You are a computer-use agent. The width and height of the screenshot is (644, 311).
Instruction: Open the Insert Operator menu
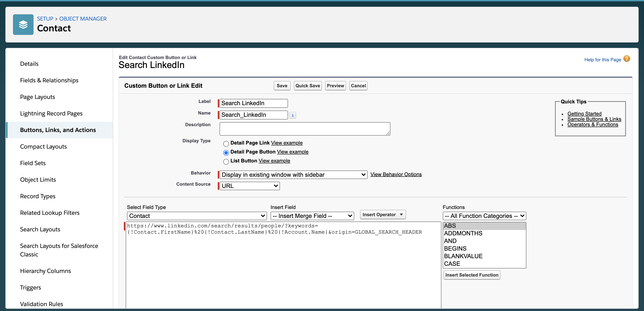pyautogui.click(x=383, y=215)
